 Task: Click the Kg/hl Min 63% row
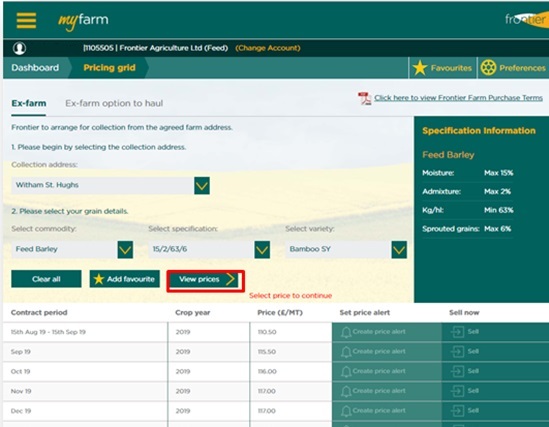(x=467, y=210)
